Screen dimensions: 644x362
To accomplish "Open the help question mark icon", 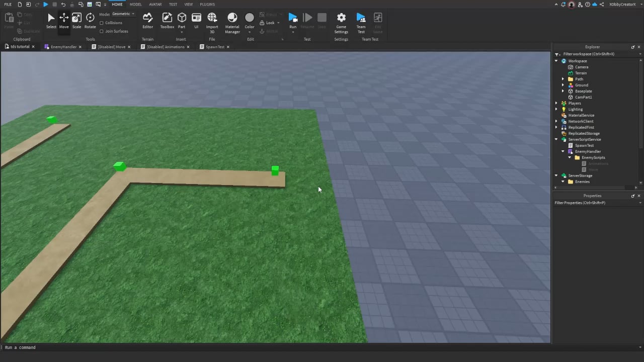I will (587, 5).
